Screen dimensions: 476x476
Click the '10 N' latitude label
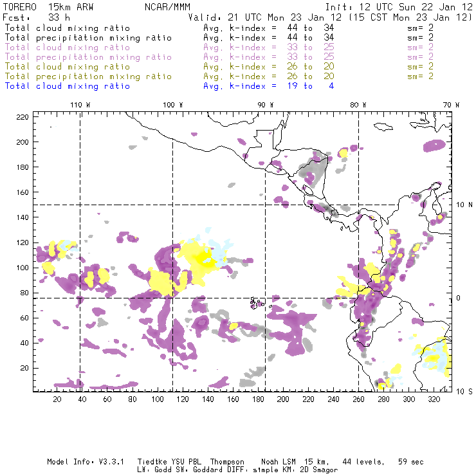click(464, 205)
